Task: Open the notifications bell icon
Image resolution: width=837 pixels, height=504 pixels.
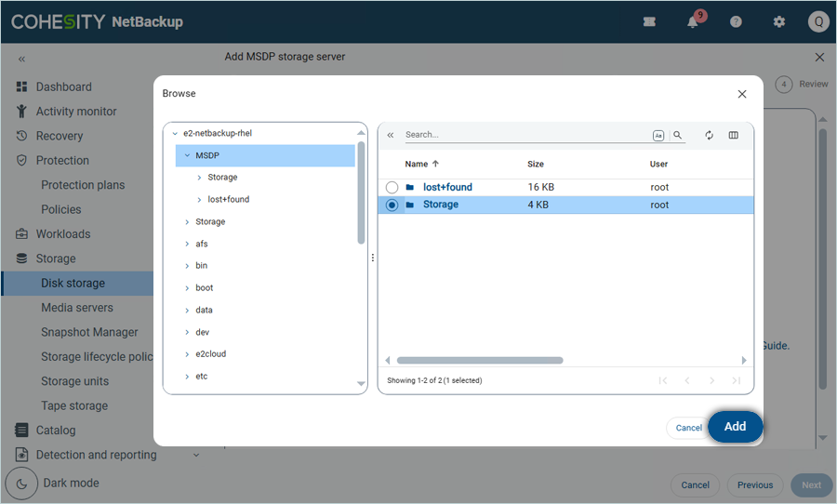Action: (693, 21)
